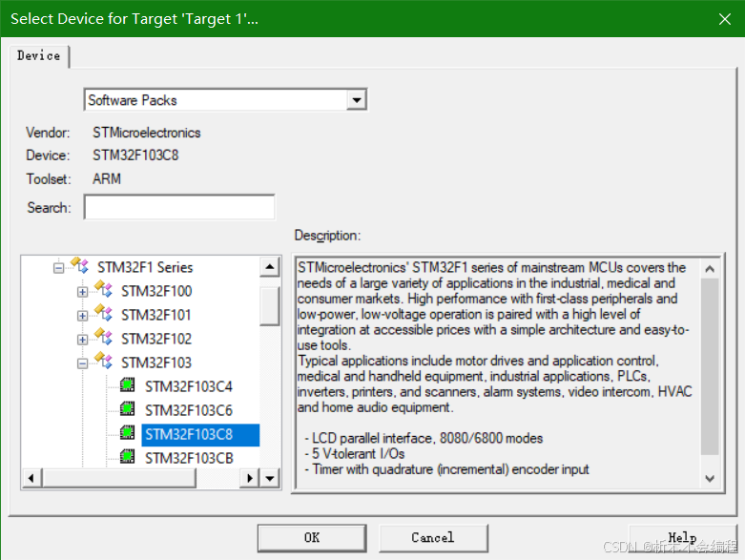Click the Device value STM32F103C8 above the search
The height and width of the screenshot is (560, 745).
tap(135, 156)
